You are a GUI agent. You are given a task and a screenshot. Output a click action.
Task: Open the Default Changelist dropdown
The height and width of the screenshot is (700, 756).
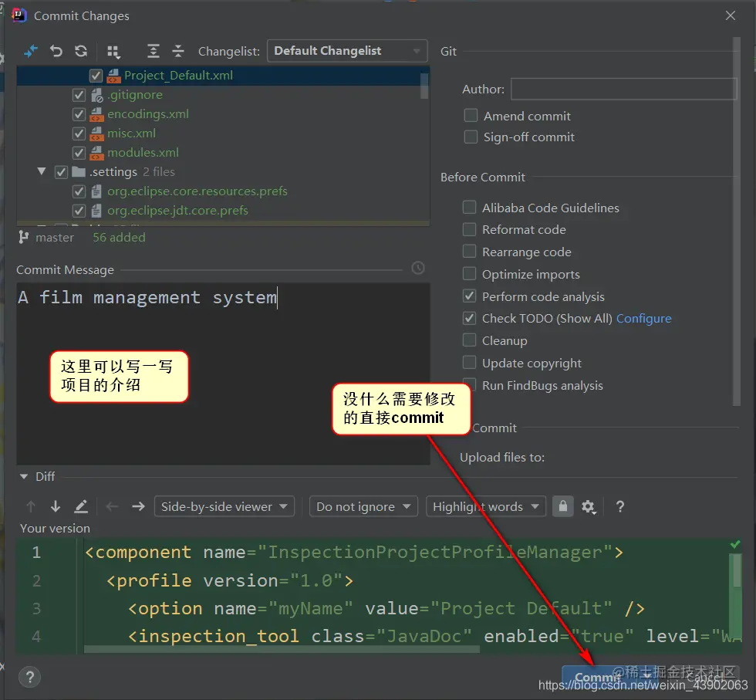(x=347, y=51)
